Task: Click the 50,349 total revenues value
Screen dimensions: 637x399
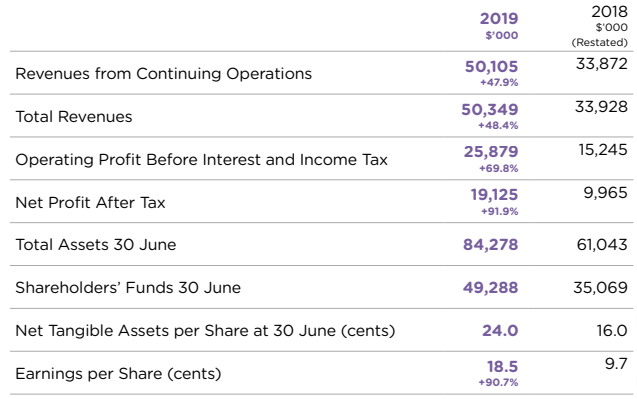Action: click(x=490, y=109)
